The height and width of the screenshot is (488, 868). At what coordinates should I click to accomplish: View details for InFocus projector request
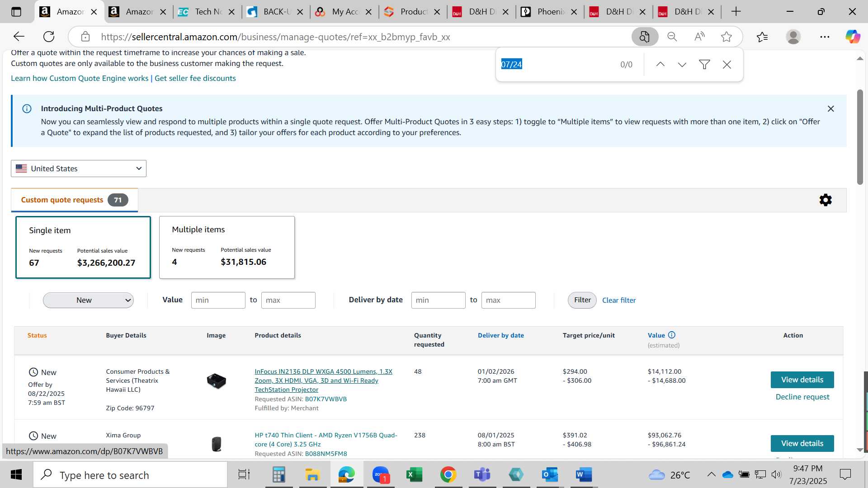coord(802,380)
